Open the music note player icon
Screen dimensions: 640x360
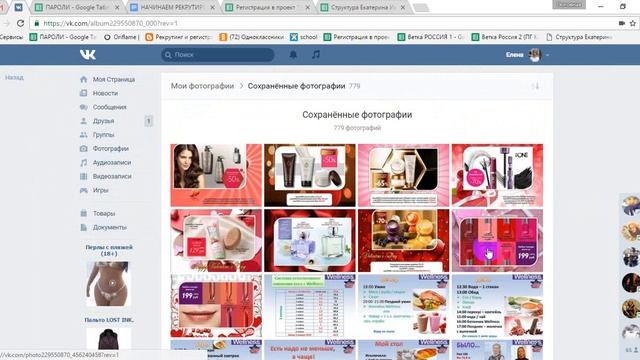pos(316,54)
